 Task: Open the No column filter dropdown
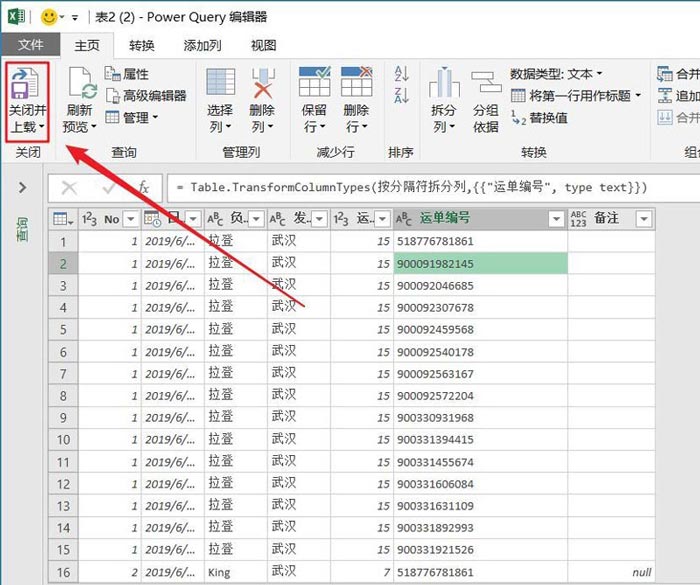point(131,219)
